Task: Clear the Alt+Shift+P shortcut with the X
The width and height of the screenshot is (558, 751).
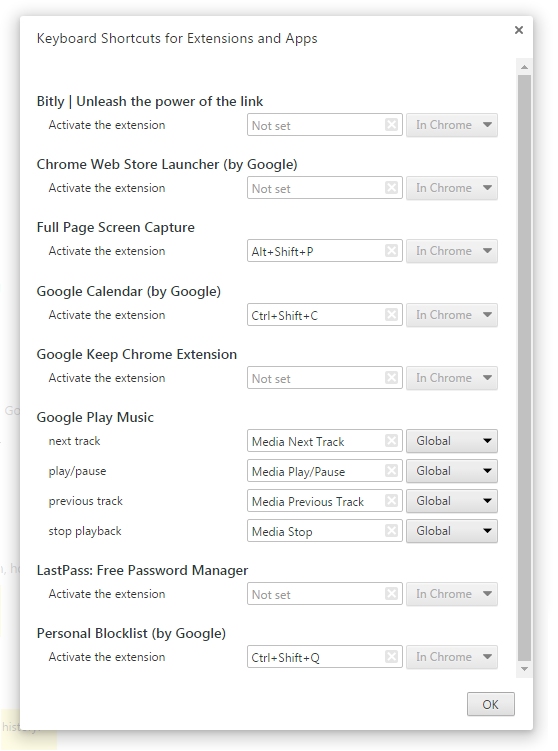Action: 391,250
